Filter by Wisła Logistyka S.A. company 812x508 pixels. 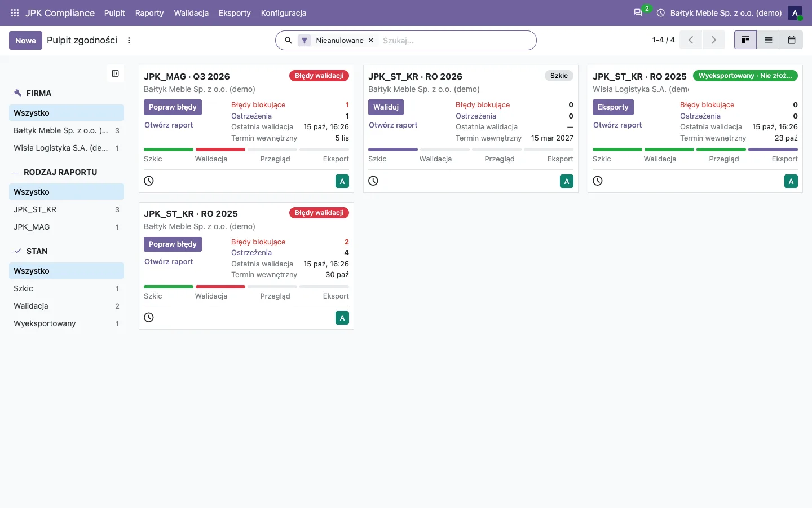[x=67, y=148]
